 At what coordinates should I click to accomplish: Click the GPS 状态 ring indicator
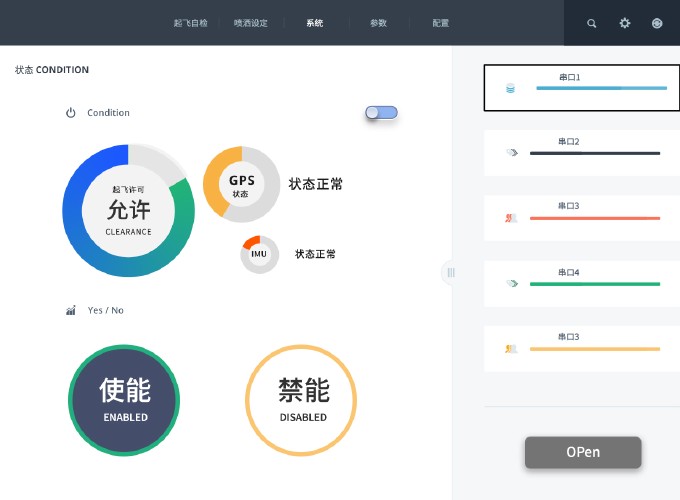click(x=241, y=183)
